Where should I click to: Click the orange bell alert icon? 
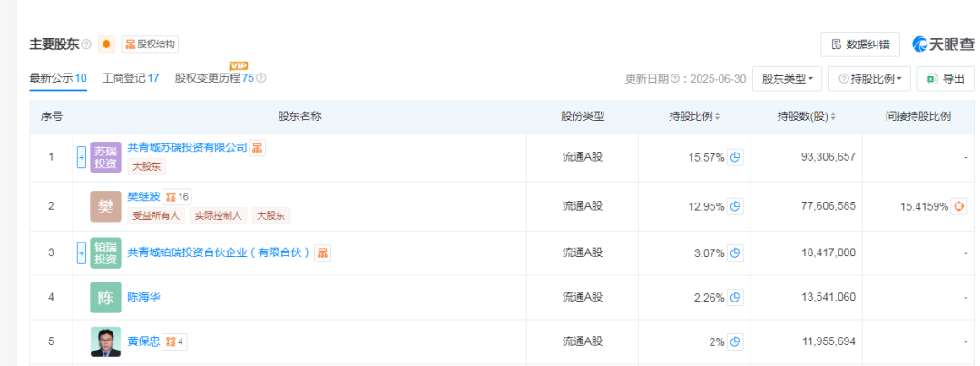click(x=106, y=45)
